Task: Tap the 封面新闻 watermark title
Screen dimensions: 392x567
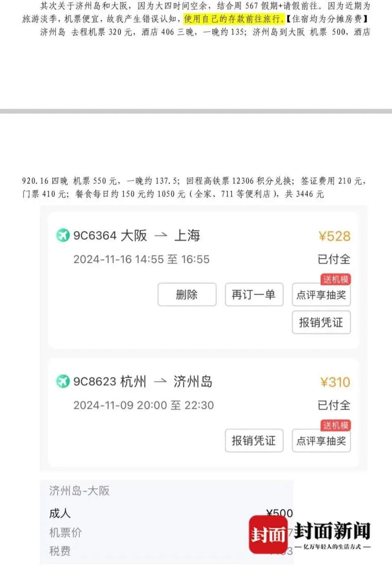Action: coord(332,531)
